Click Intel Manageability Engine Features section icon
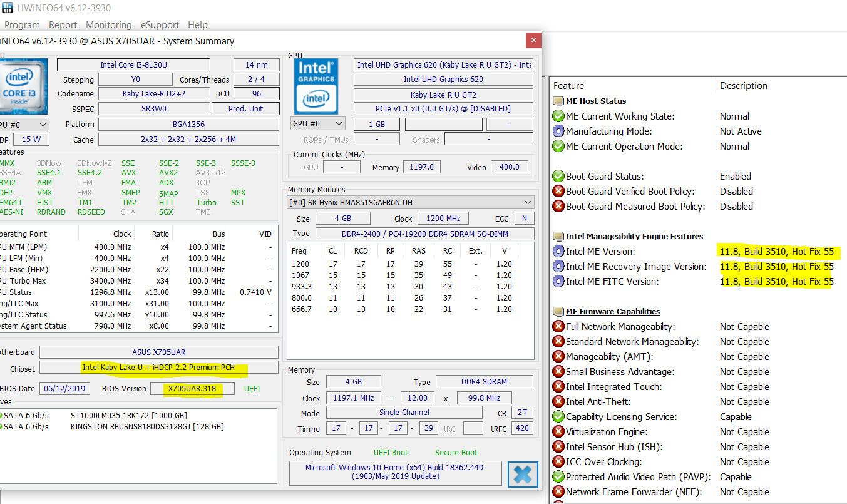Viewport: 847px width, 504px height. pyautogui.click(x=558, y=237)
